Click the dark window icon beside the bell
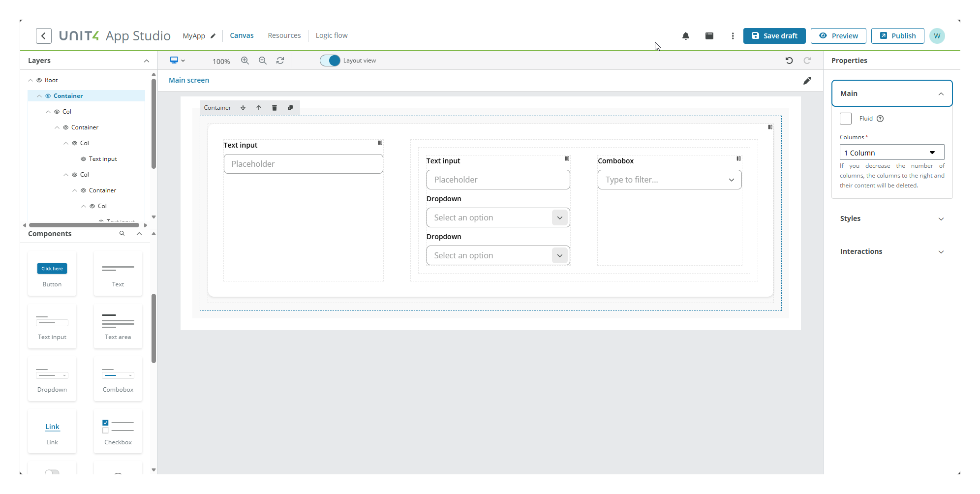This screenshot has height=494, width=980. pyautogui.click(x=709, y=36)
